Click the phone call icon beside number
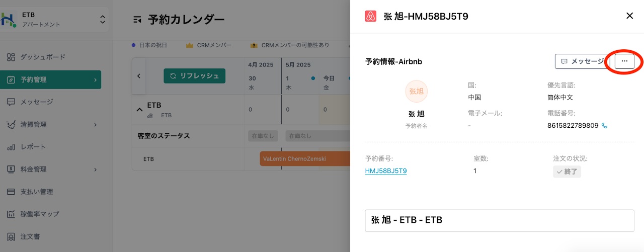 pyautogui.click(x=605, y=126)
